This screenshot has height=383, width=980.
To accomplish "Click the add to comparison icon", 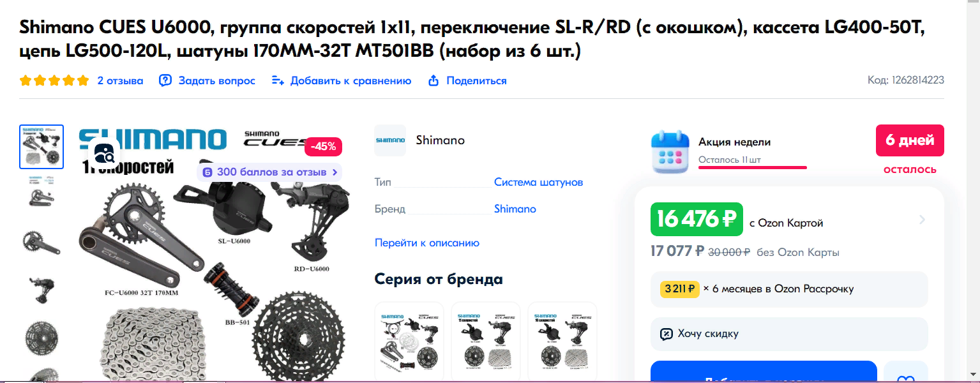I will (278, 80).
